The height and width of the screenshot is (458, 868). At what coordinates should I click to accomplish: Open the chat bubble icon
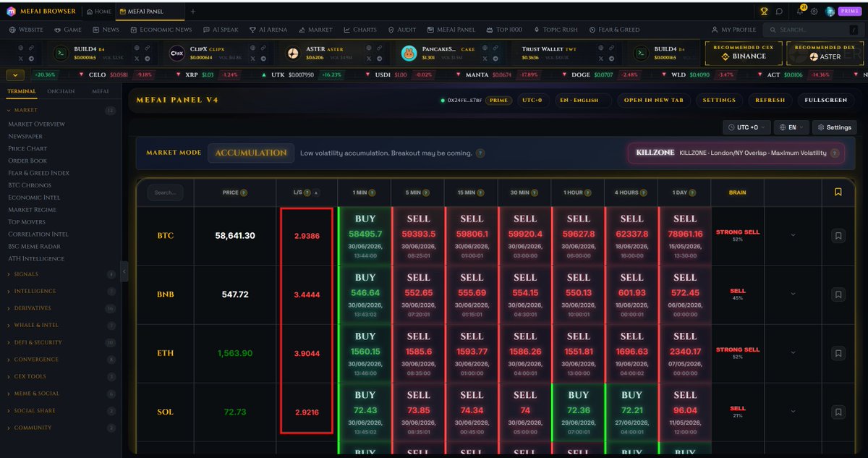(779, 12)
